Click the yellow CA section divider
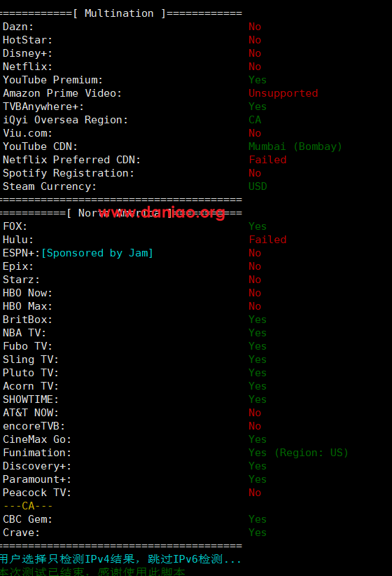 (x=28, y=506)
